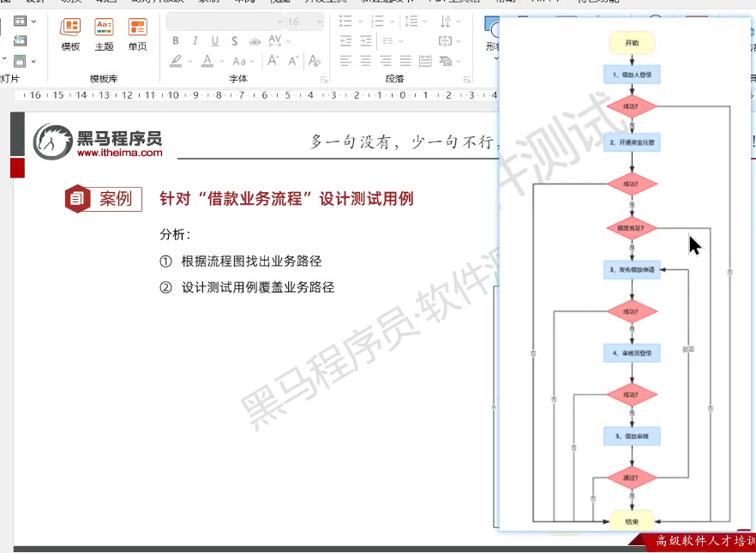Toggle italic formatting
Viewport: 756px width, 553px height.
(195, 41)
